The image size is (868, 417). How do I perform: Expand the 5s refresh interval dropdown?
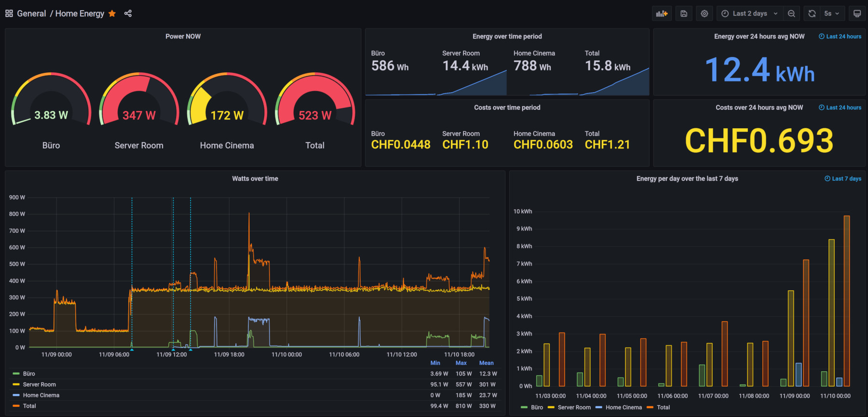(x=832, y=13)
